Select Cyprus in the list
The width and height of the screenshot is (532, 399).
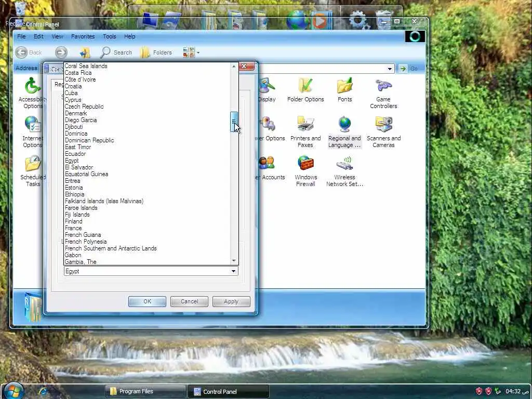click(73, 100)
